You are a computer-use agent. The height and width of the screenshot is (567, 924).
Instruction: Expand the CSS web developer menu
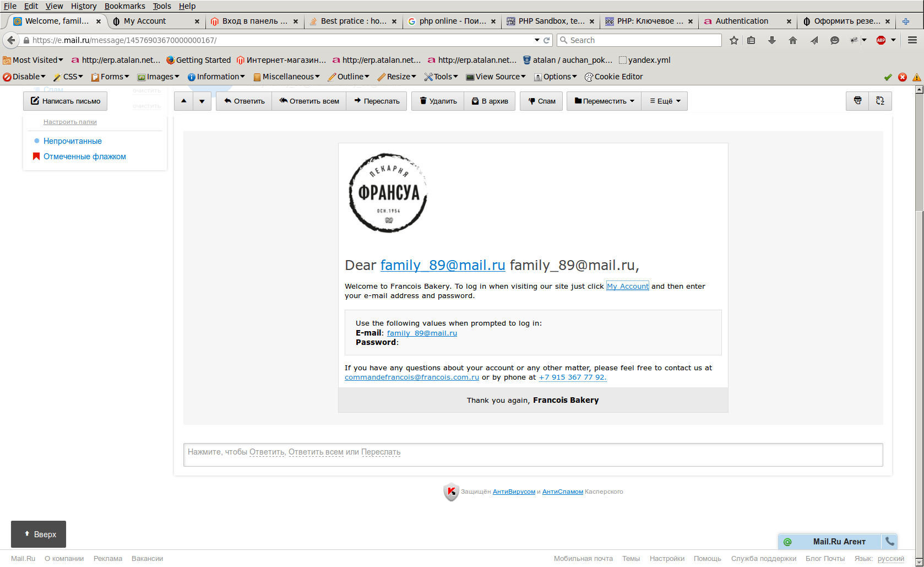pos(68,77)
